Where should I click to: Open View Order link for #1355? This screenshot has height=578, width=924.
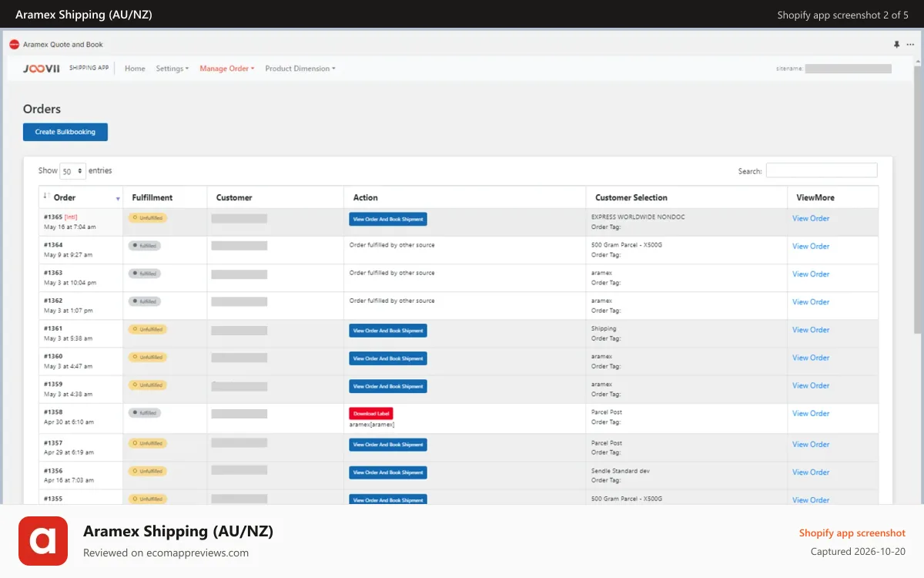811,499
